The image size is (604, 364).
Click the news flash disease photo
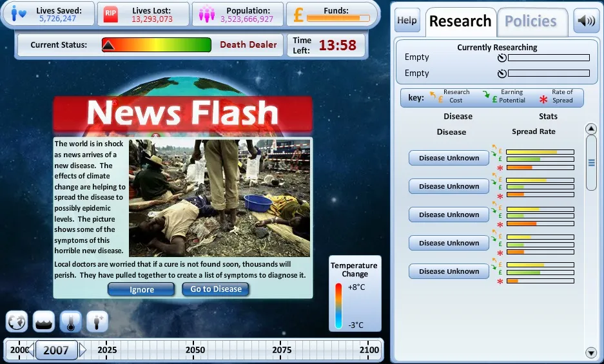[x=220, y=198]
